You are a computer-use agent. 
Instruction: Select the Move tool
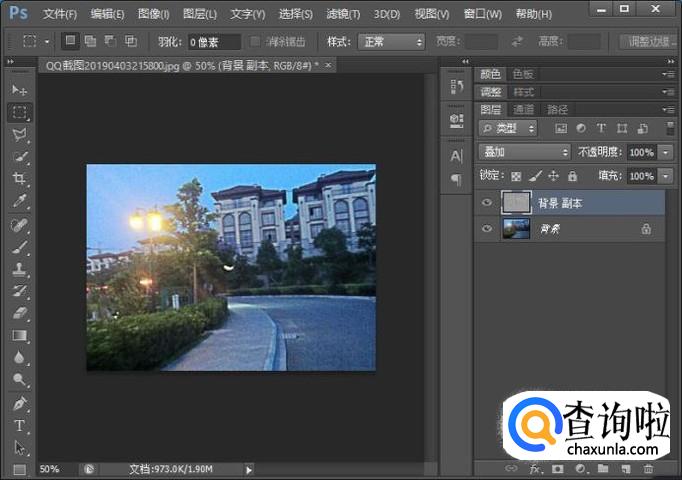tap(20, 90)
